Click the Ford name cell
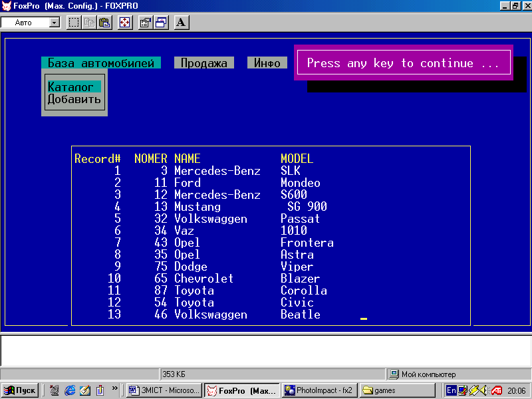 coord(188,183)
